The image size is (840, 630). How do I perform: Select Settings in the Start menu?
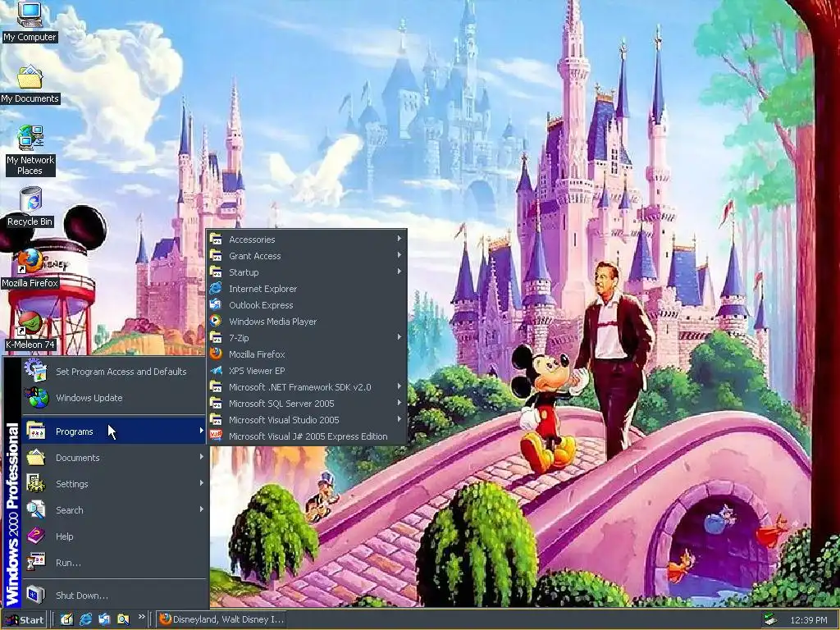[114, 484]
